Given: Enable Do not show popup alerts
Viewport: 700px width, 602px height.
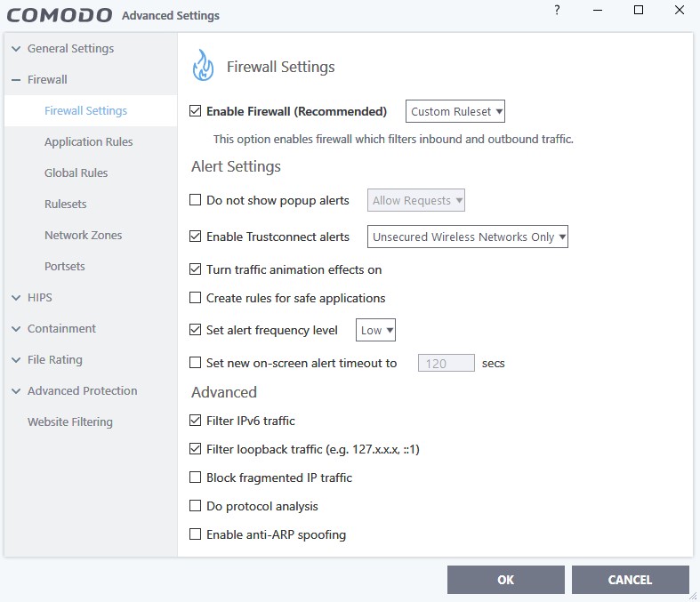Looking at the screenshot, I should [x=195, y=199].
